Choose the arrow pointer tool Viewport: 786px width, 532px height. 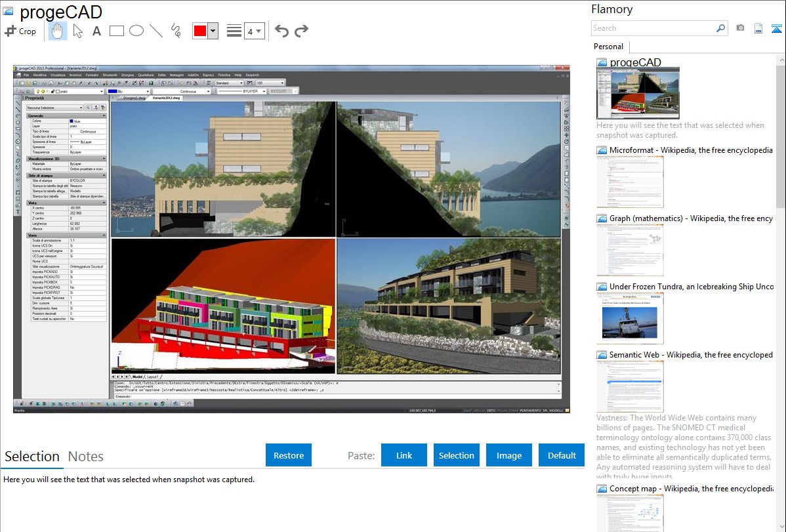tap(77, 31)
